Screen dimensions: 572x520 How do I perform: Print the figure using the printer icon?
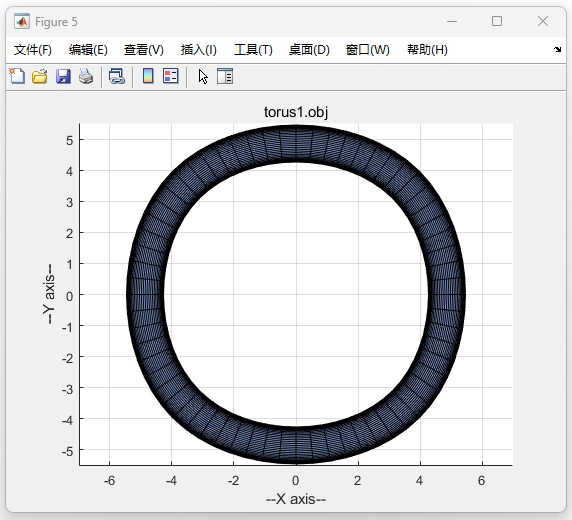pos(86,77)
